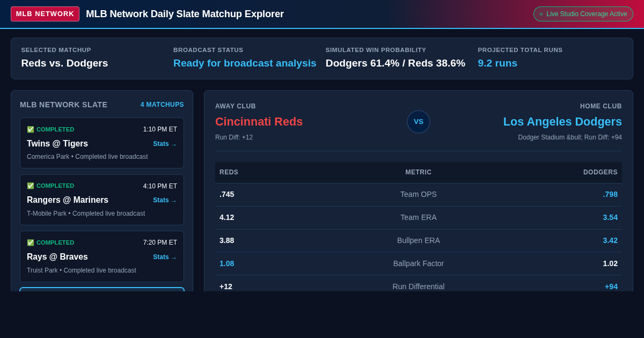
Task: Click the Dodger Stadium run diff subtitle
Action: 570,137
